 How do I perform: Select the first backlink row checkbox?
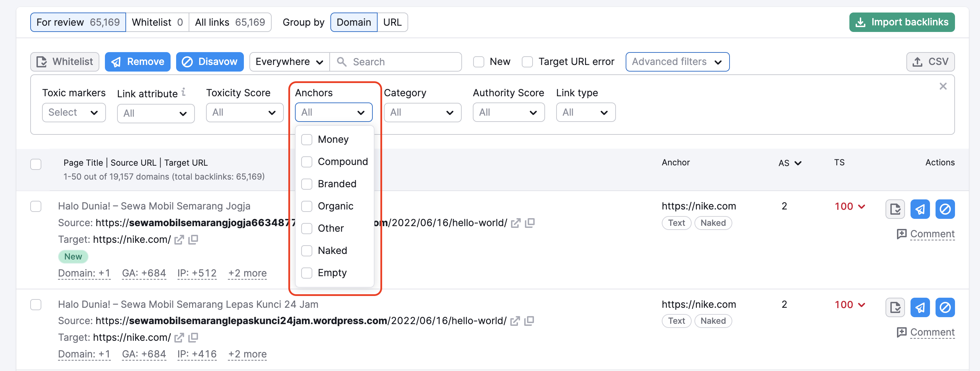coord(36,206)
